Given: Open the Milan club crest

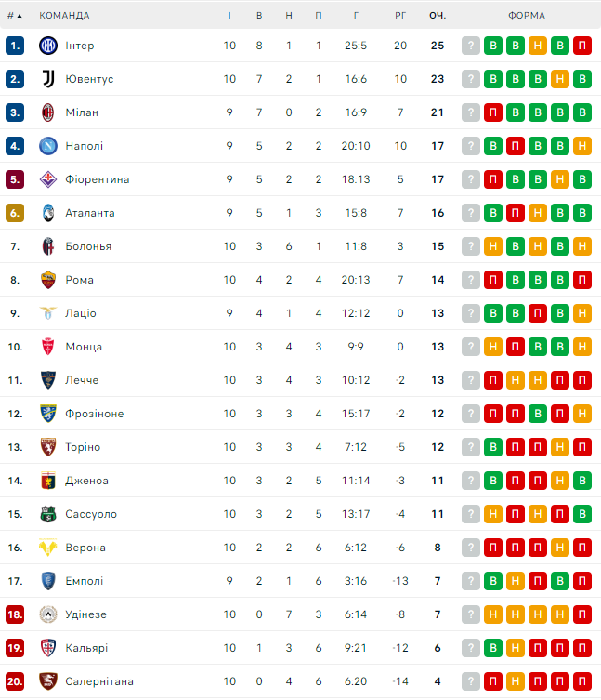Looking at the screenshot, I should [48, 112].
